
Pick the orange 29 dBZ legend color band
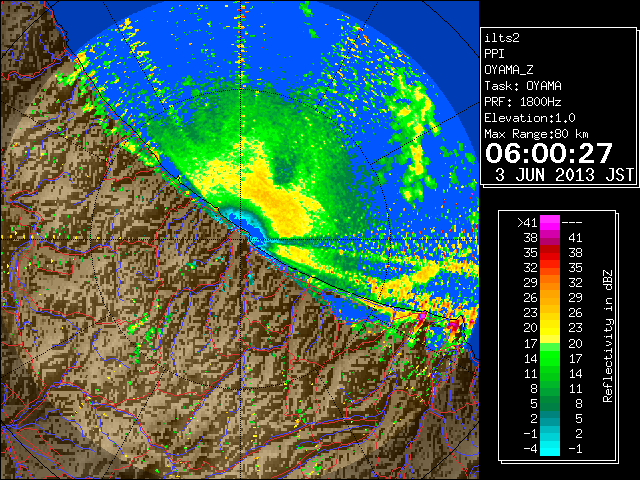tap(550, 283)
